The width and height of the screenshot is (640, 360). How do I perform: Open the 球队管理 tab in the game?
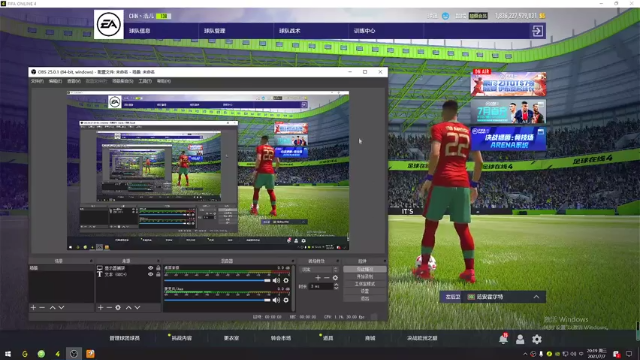coord(215,31)
